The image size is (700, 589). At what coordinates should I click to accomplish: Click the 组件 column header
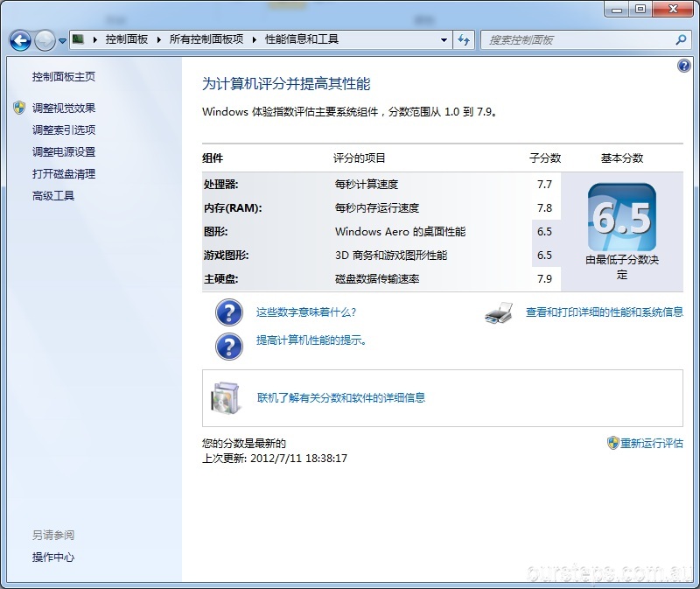(213, 158)
